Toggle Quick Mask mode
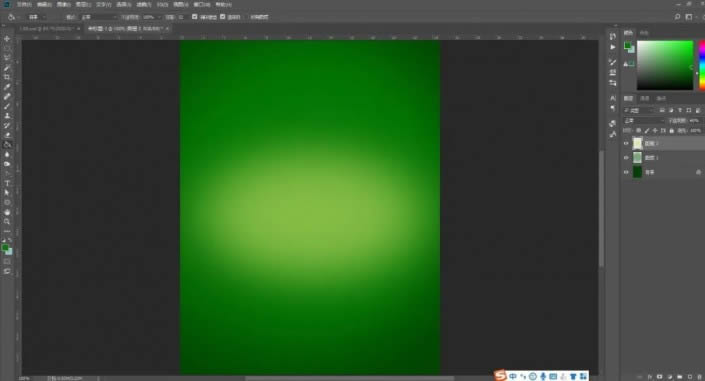This screenshot has width=705, height=381. click(7, 261)
